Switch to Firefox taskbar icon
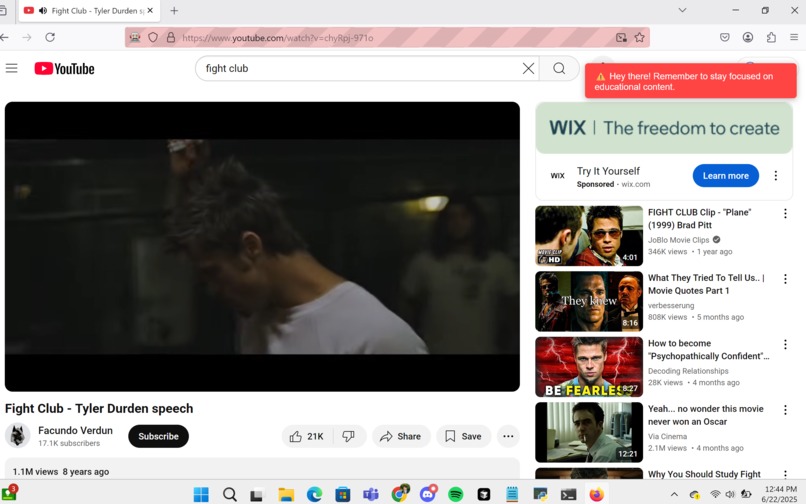The image size is (806, 504). tap(596, 494)
